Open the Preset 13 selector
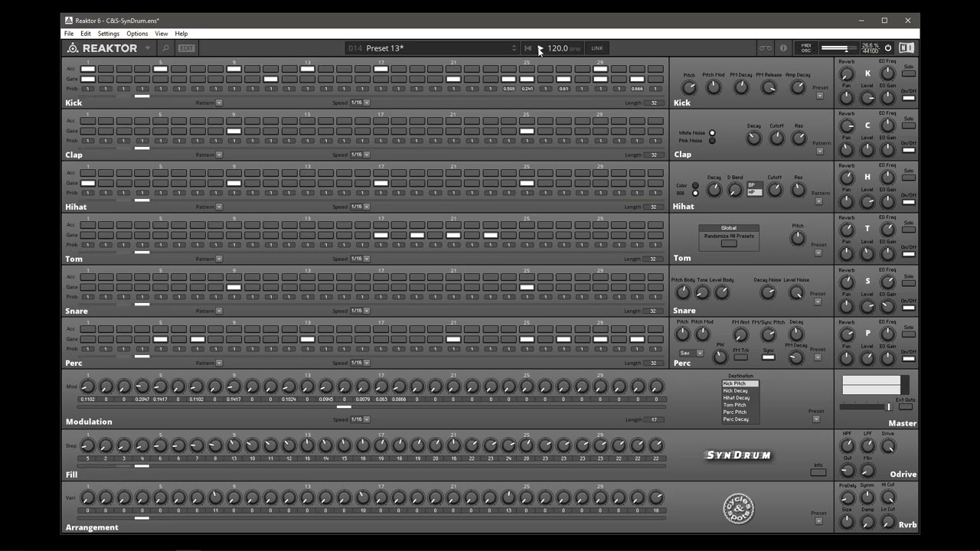980x551 pixels. coord(433,48)
